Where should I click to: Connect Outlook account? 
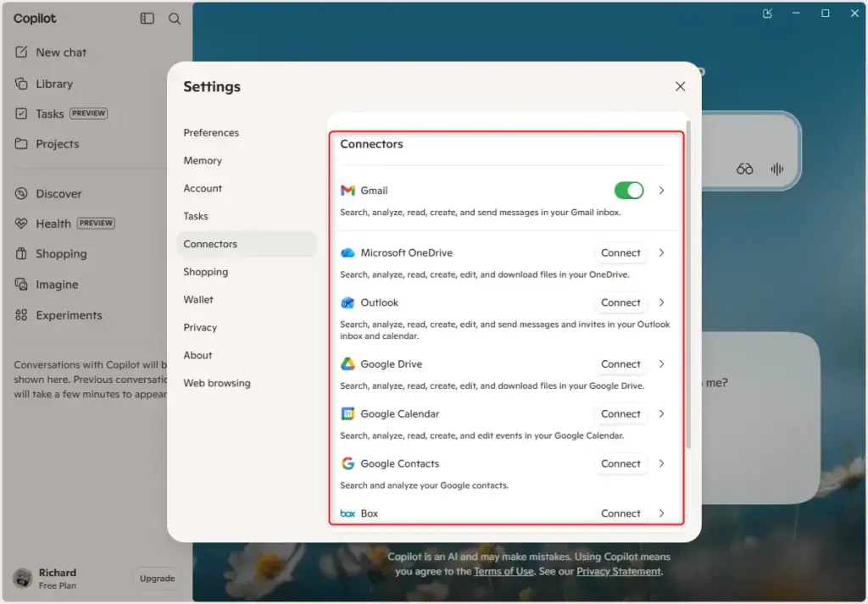(x=620, y=302)
